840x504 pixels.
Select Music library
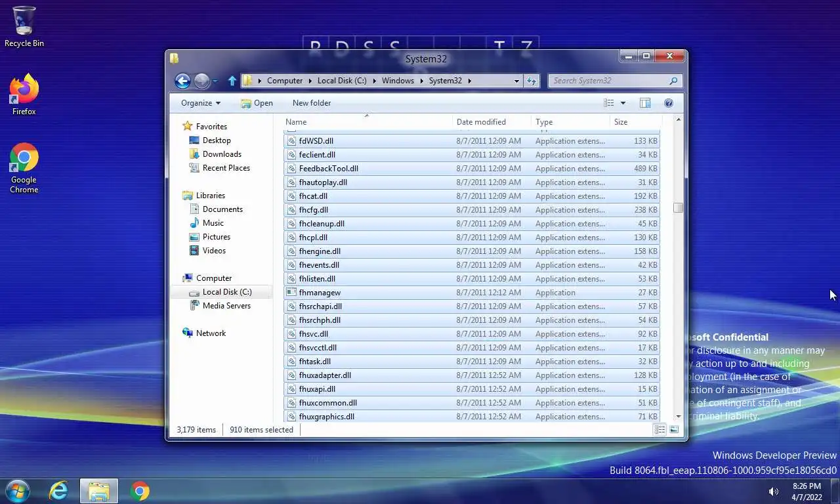[x=213, y=223]
